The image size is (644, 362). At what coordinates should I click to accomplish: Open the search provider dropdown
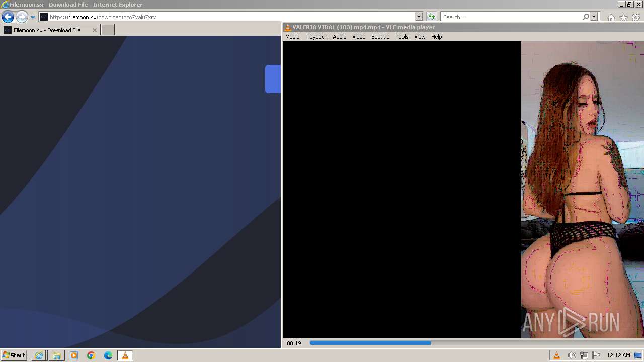click(x=594, y=17)
